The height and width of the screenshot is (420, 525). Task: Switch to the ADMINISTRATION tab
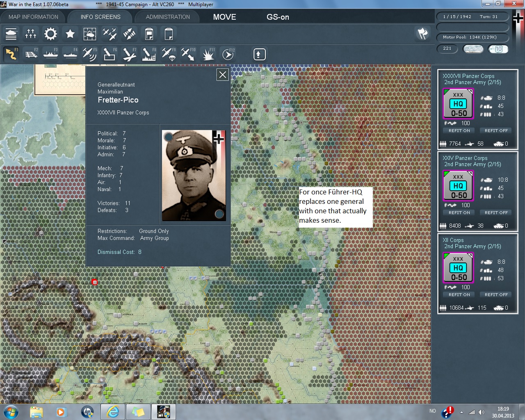[x=168, y=17]
